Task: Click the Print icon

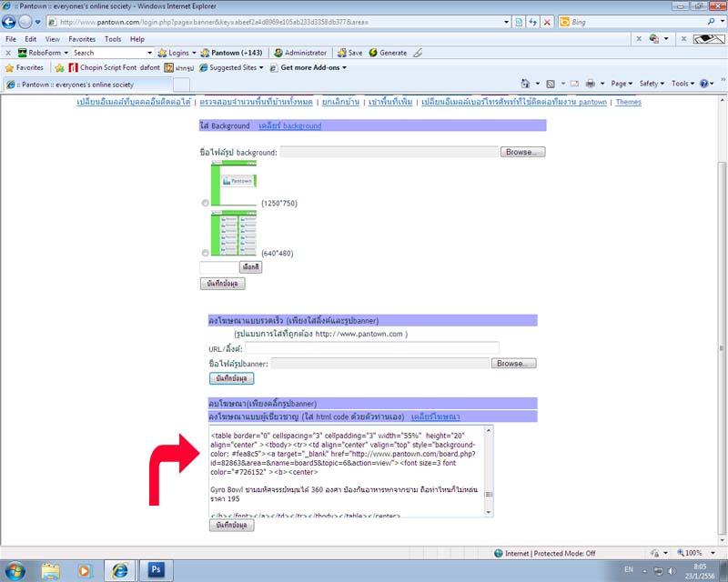Action: (x=590, y=84)
